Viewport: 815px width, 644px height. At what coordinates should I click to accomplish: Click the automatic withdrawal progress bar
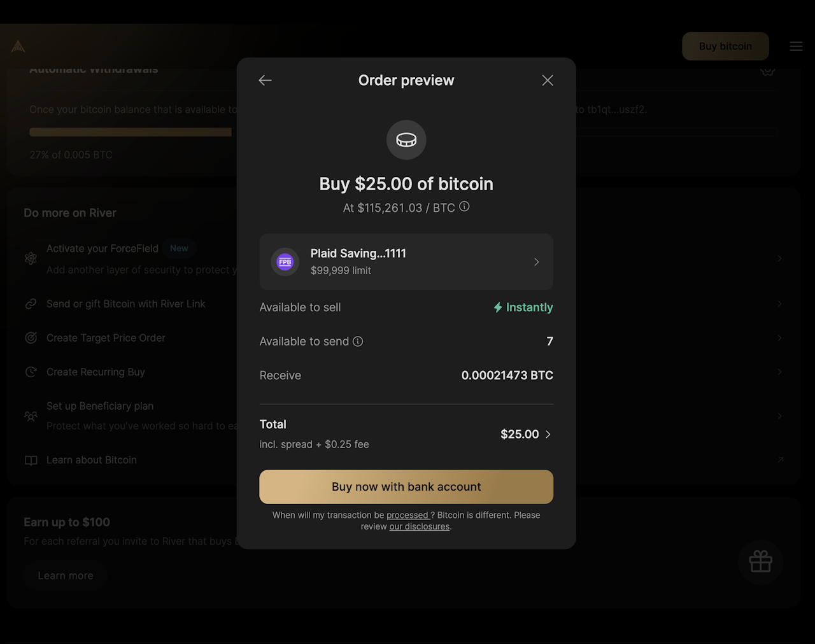click(x=131, y=132)
